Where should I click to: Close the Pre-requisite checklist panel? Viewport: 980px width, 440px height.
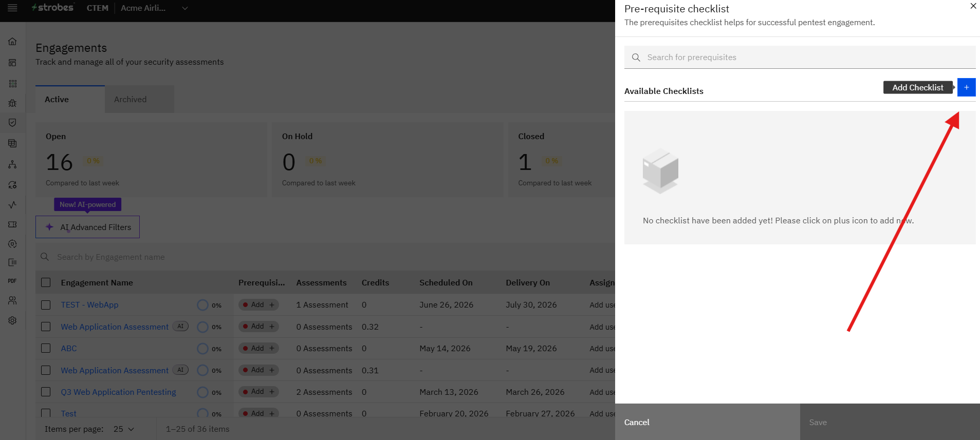pyautogui.click(x=973, y=6)
